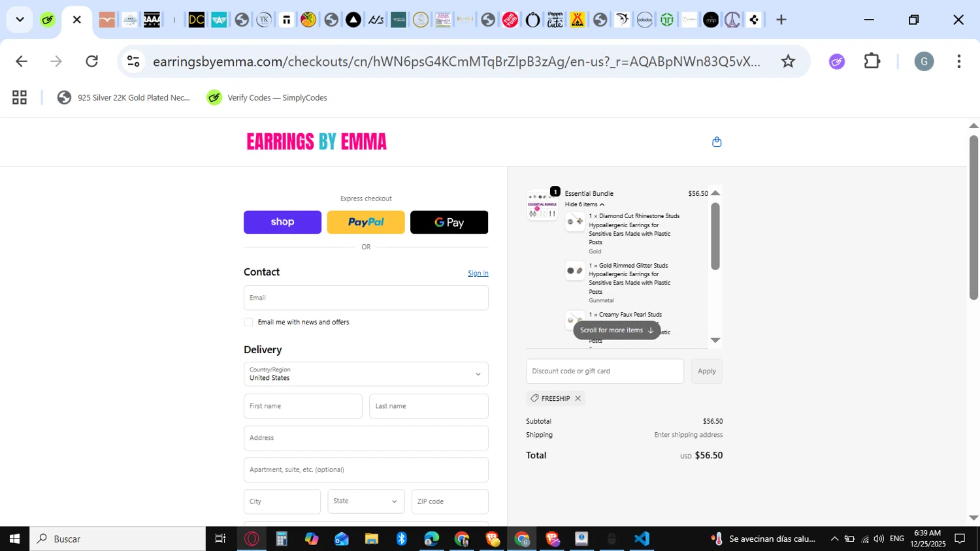Click the Earrings By Emma logo
980x551 pixels.
[316, 142]
